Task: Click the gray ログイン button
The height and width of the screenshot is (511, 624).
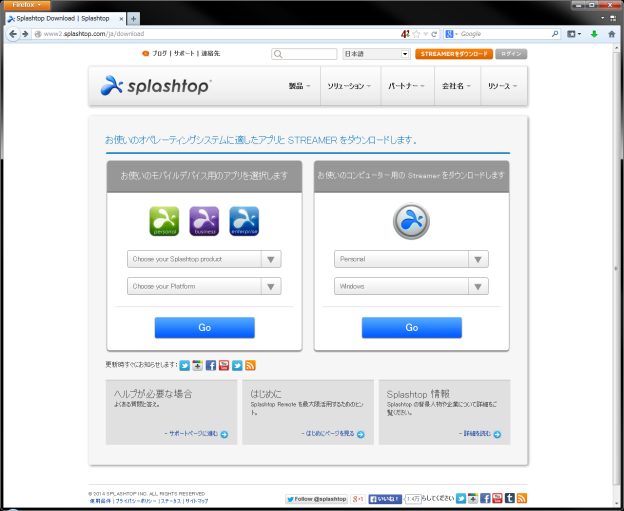Action: point(511,54)
